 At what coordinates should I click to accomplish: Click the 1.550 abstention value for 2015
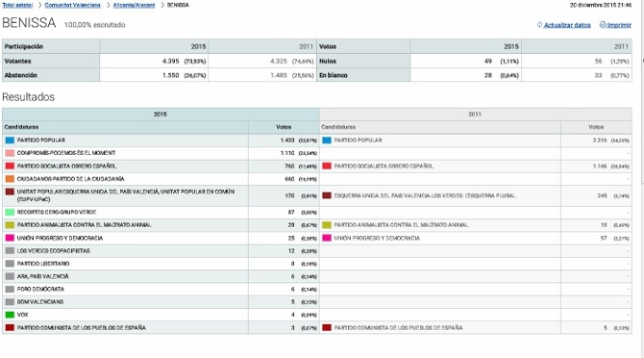(170, 75)
